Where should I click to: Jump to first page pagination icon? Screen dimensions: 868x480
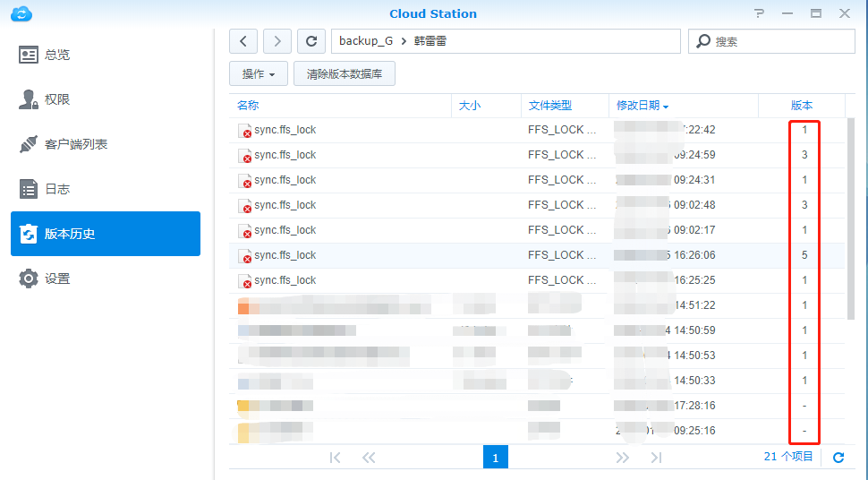point(335,458)
